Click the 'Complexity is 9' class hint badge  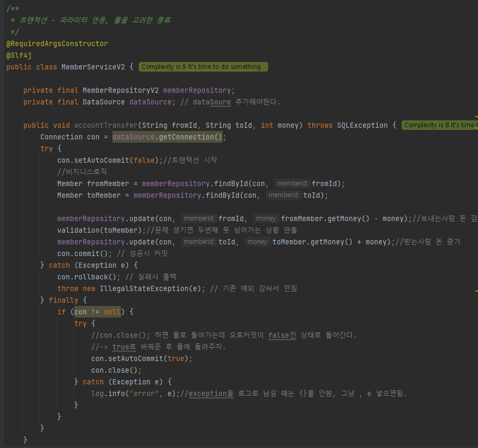[203, 67]
